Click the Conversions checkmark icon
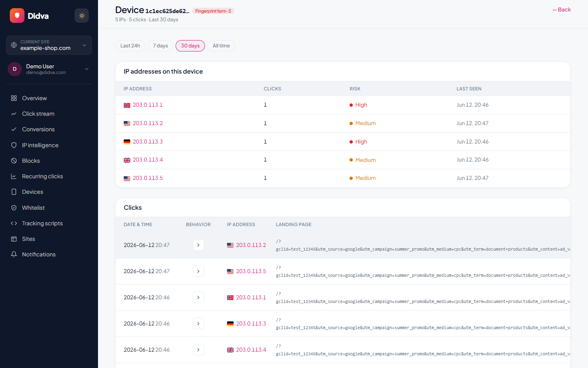This screenshot has width=588, height=368. pos(14,129)
